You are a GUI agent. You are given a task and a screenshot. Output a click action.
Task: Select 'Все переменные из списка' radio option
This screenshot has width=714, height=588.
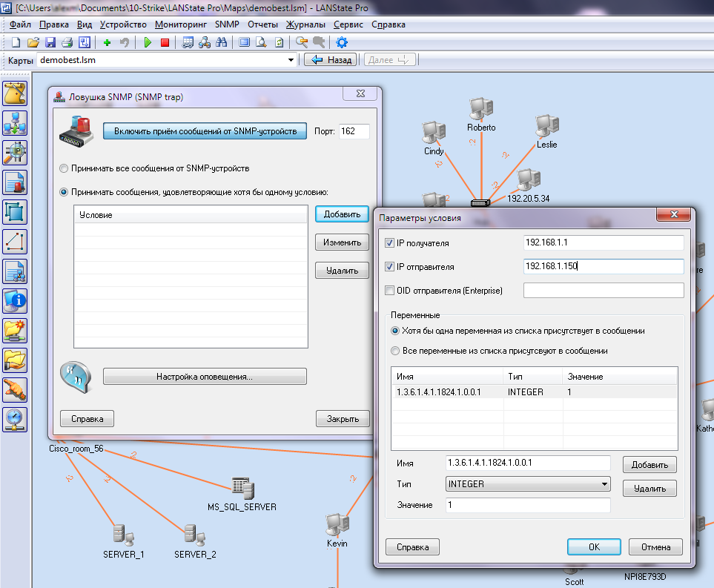click(395, 351)
